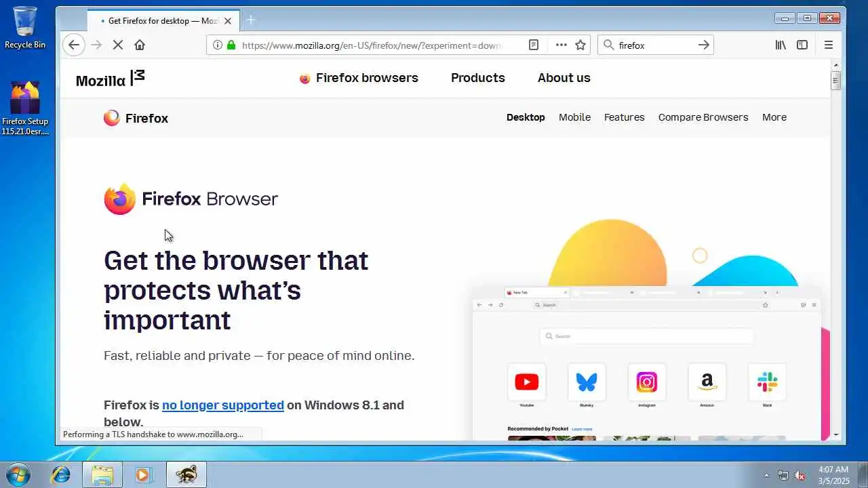Open the Products menu
This screenshot has height=488, width=868.
(x=478, y=78)
